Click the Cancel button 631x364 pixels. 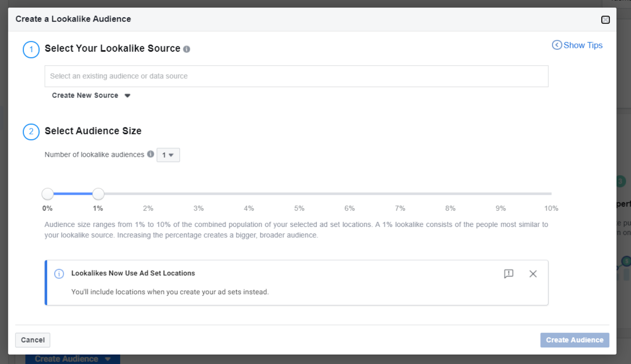[32, 340]
